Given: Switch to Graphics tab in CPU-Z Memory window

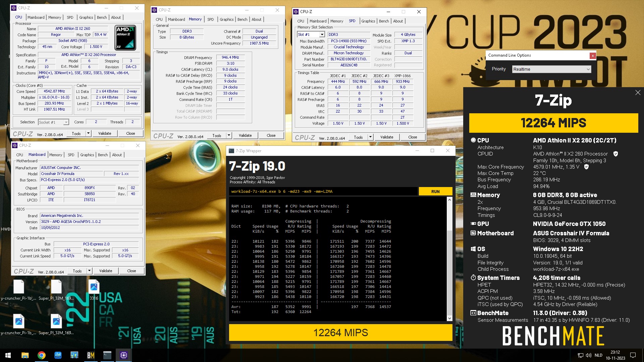Looking at the screenshot, I should click(x=226, y=19).
